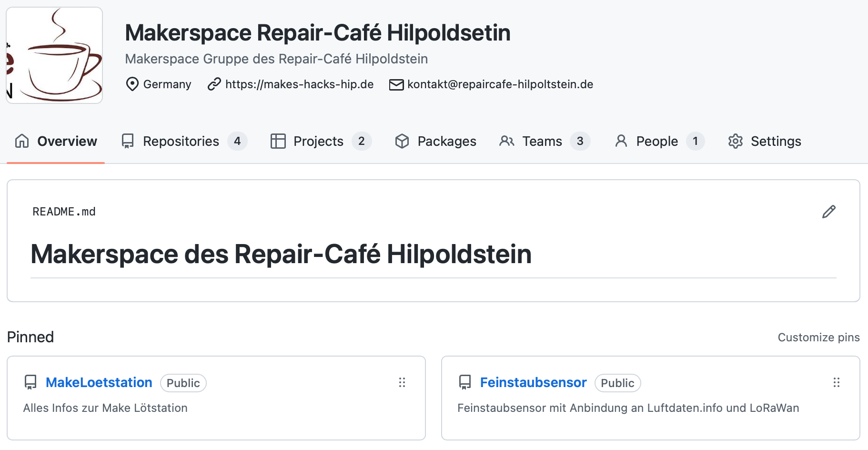This screenshot has width=868, height=450.
Task: Click the MakeLoetstation repo icon
Action: (x=30, y=382)
